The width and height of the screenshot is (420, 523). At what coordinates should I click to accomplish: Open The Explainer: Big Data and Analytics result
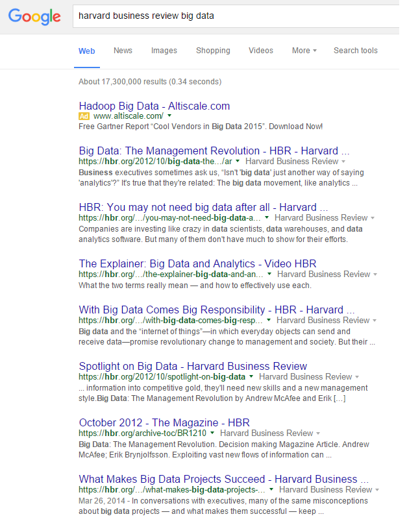(x=197, y=263)
